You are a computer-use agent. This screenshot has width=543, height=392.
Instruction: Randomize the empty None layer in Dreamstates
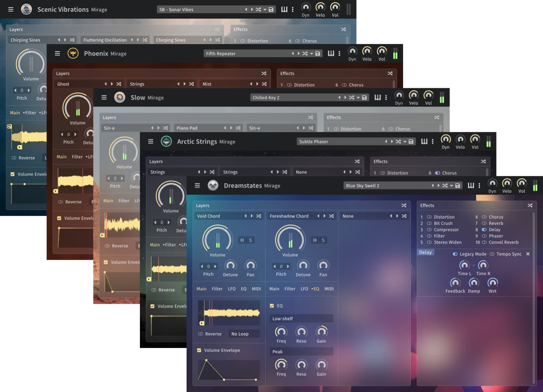click(404, 216)
